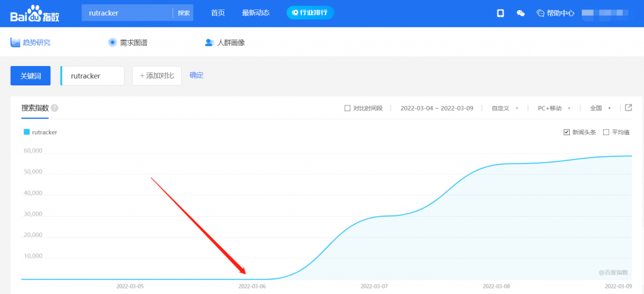Click the 关键词 button
This screenshot has width=644, height=294.
[30, 76]
